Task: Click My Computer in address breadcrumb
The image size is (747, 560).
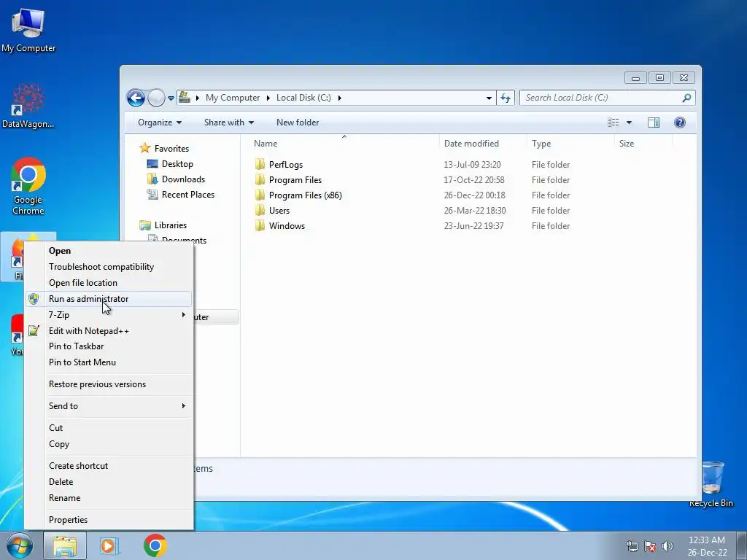Action: click(233, 98)
